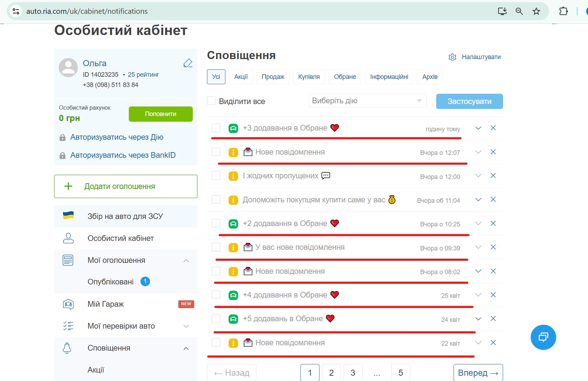Viewport: 588px width, 381px height.
Task: Expand '+3 додавання в Обране' notification chevron
Action: point(478,128)
